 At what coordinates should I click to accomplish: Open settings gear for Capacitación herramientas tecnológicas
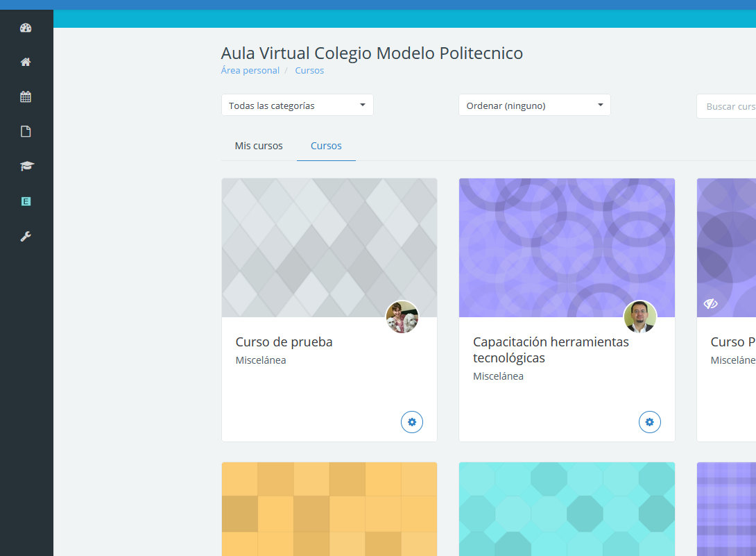pos(649,422)
